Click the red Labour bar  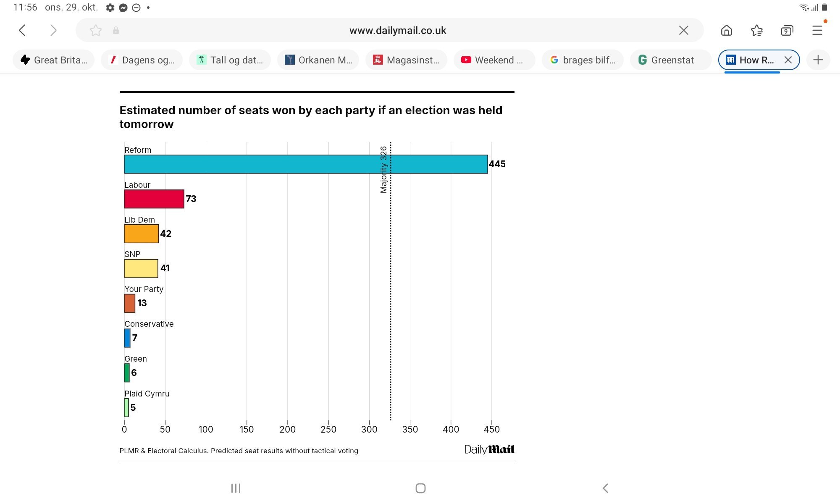[x=154, y=199]
